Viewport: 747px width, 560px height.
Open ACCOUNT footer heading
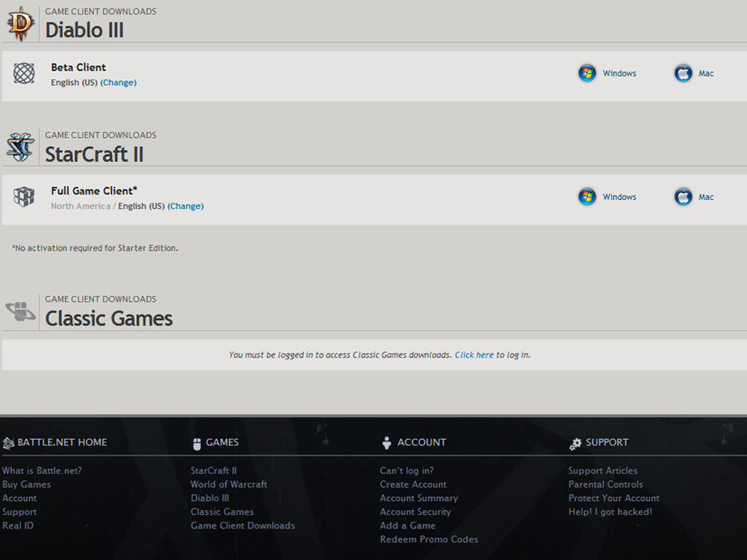click(x=421, y=442)
